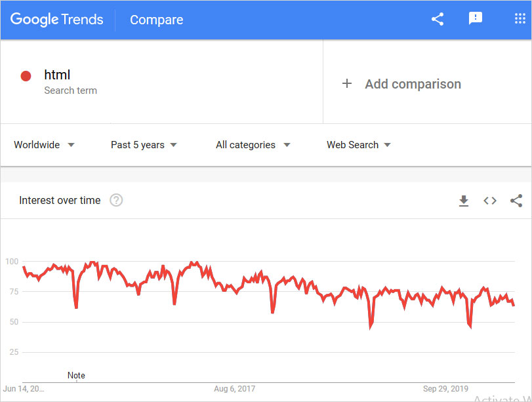Expand the Worldwide region dropdown
Screen dimensions: 532x402
tap(44, 145)
